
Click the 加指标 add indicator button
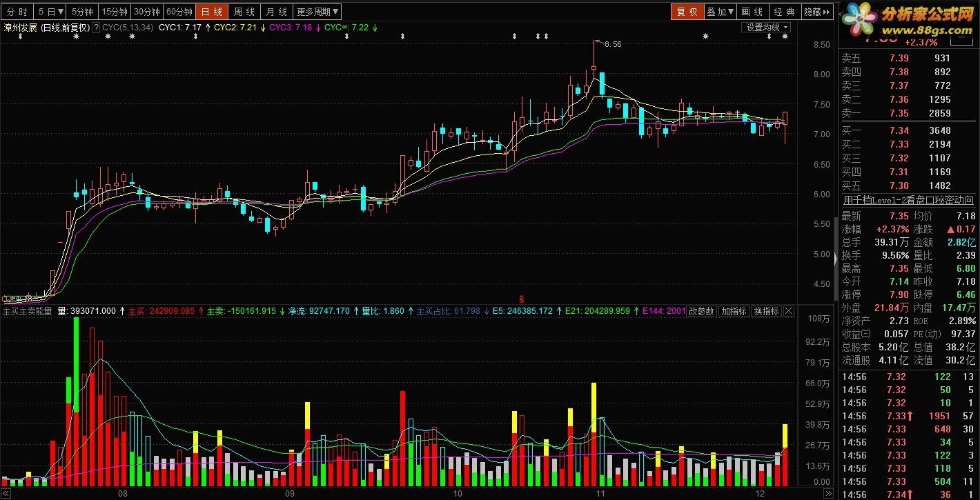click(x=734, y=311)
